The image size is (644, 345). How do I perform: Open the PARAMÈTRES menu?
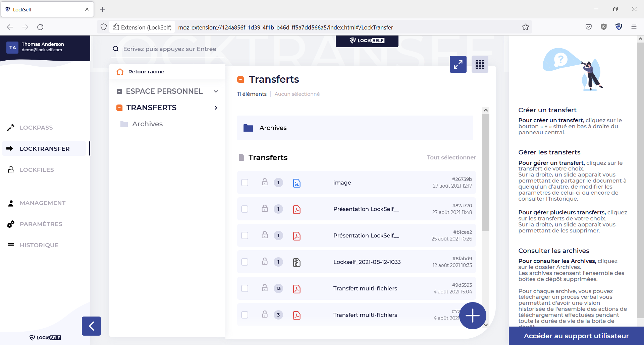point(41,224)
